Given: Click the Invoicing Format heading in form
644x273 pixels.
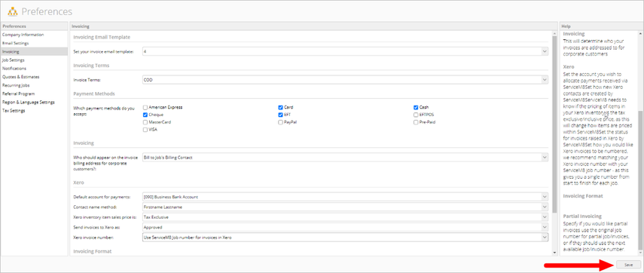Looking at the screenshot, I should pyautogui.click(x=93, y=251).
